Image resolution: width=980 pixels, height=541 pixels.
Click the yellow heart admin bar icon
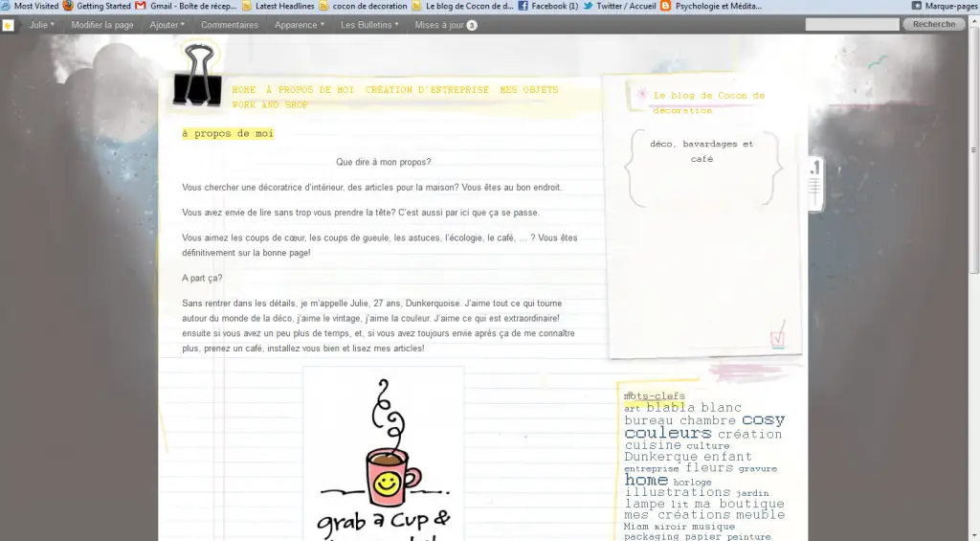tap(9, 25)
